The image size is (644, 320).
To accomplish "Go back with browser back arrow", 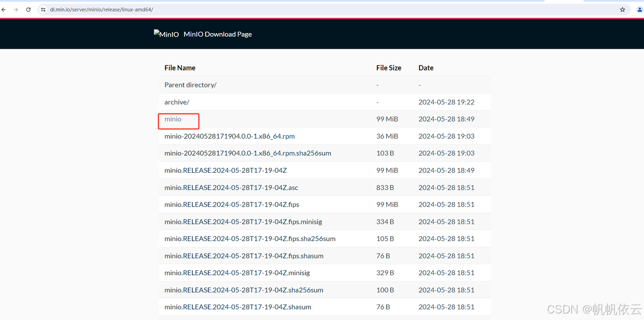I will coord(4,10).
